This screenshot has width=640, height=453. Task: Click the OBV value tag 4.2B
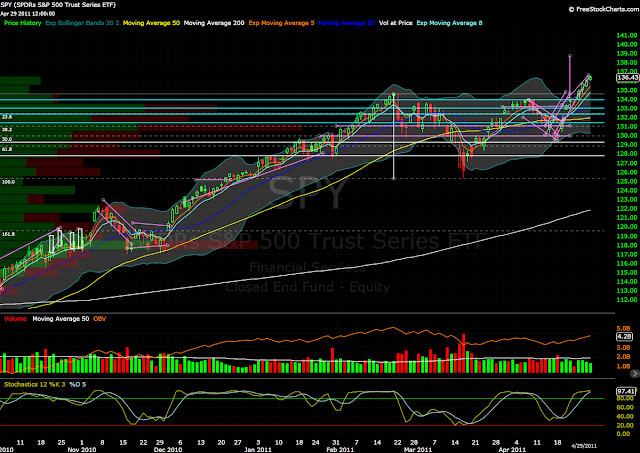click(624, 337)
